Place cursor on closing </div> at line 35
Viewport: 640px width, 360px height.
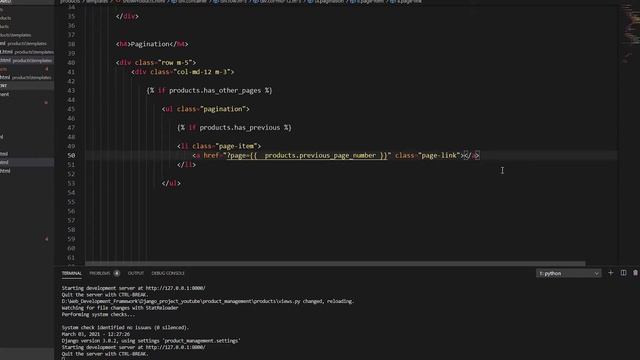[127, 16]
